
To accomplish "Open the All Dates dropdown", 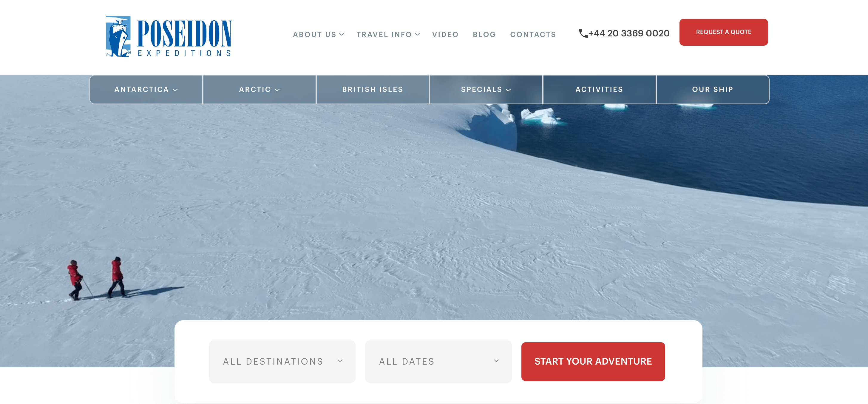I will pyautogui.click(x=438, y=361).
